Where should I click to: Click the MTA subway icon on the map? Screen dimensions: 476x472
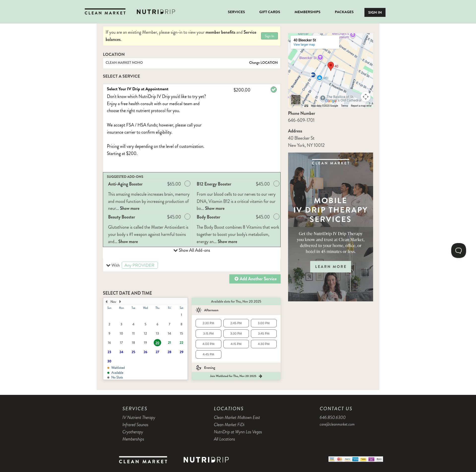click(313, 75)
